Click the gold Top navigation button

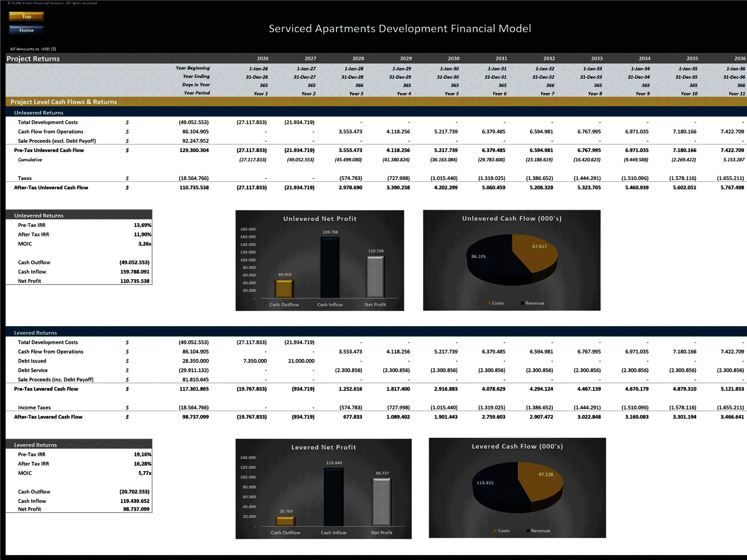(26, 16)
